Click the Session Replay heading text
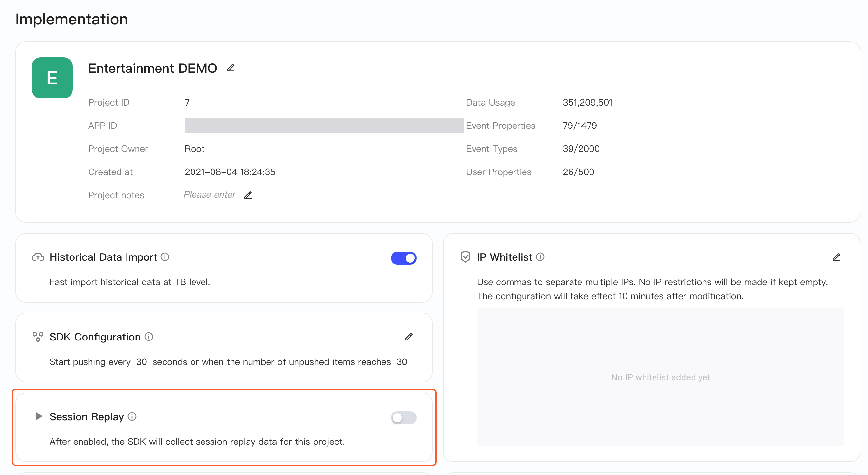868x475 pixels. (87, 417)
